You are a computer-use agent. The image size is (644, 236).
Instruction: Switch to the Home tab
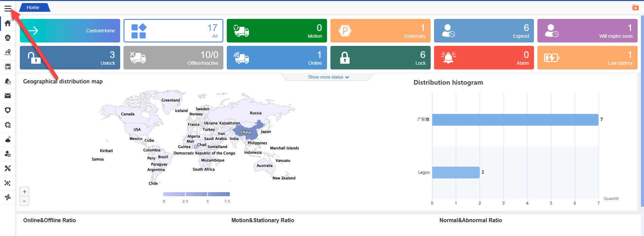tap(33, 7)
